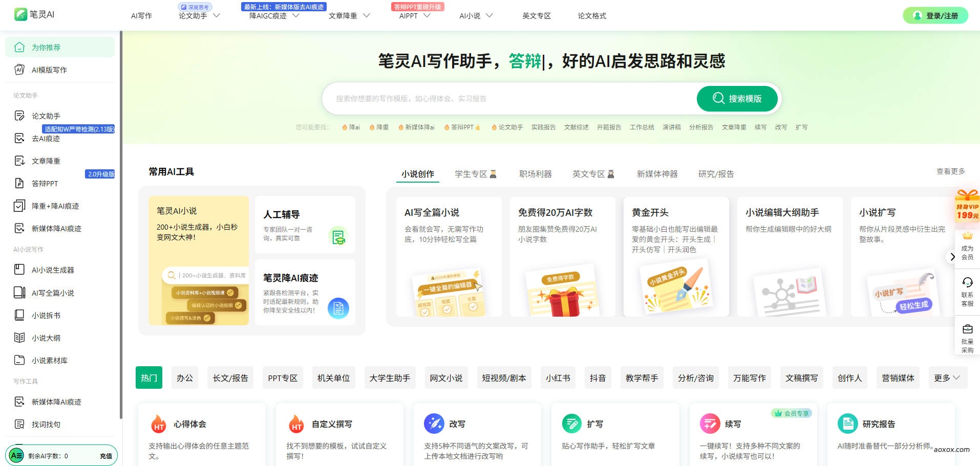Click the 充值 link near remaining AI word count
Image resolution: width=980 pixels, height=466 pixels.
(105, 455)
